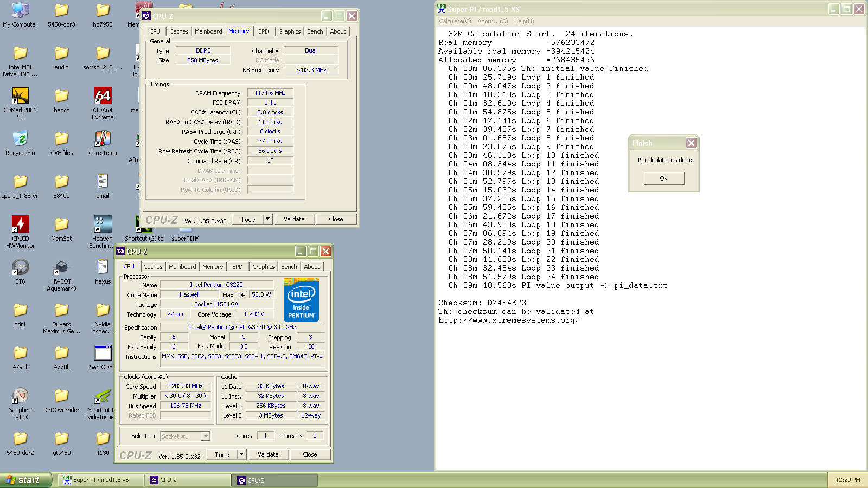
Task: Open the cpu-z_1.85-en folder
Action: [20, 186]
